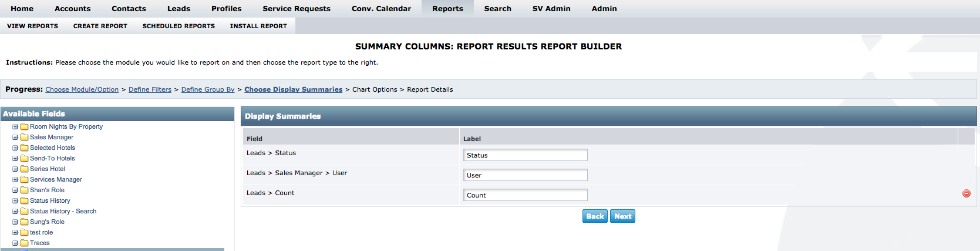The height and width of the screenshot is (251, 980).
Task: Go to the Define Group By step
Action: [208, 89]
